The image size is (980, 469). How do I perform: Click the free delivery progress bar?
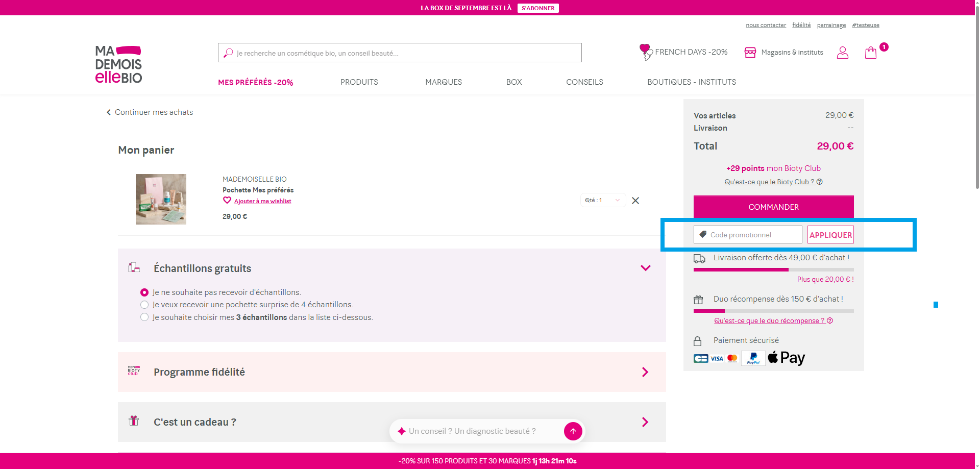(774, 269)
